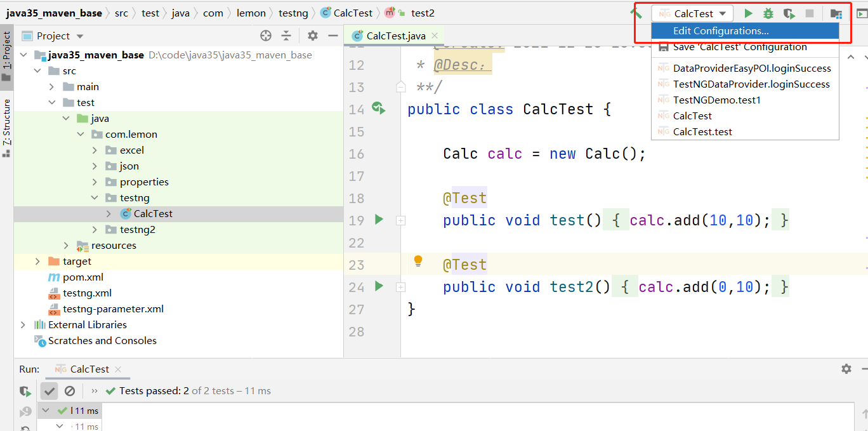Toggle Show Ignored tests button

(70, 391)
